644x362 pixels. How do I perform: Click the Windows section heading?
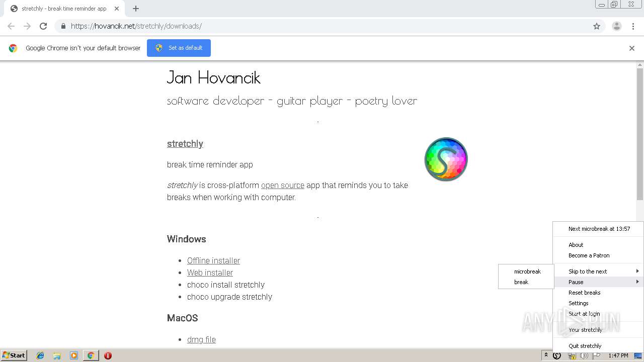click(x=187, y=239)
